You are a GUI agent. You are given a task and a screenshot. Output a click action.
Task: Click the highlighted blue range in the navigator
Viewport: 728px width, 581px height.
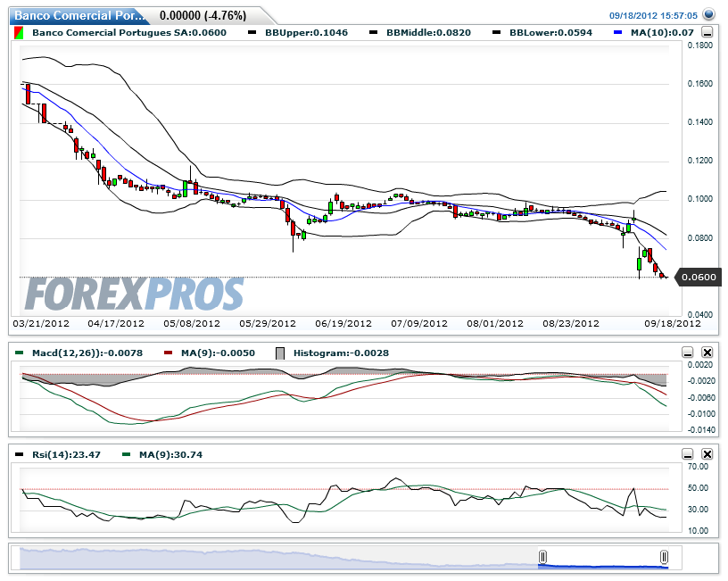(x=603, y=567)
